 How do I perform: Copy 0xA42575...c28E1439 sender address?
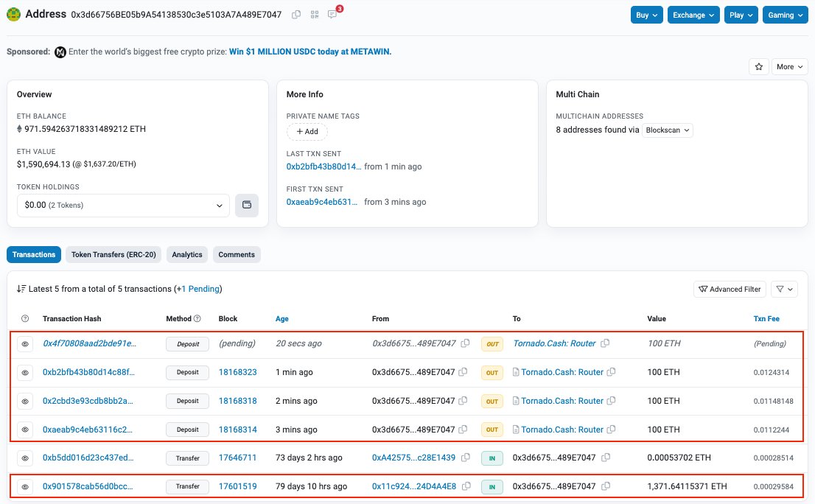point(465,458)
